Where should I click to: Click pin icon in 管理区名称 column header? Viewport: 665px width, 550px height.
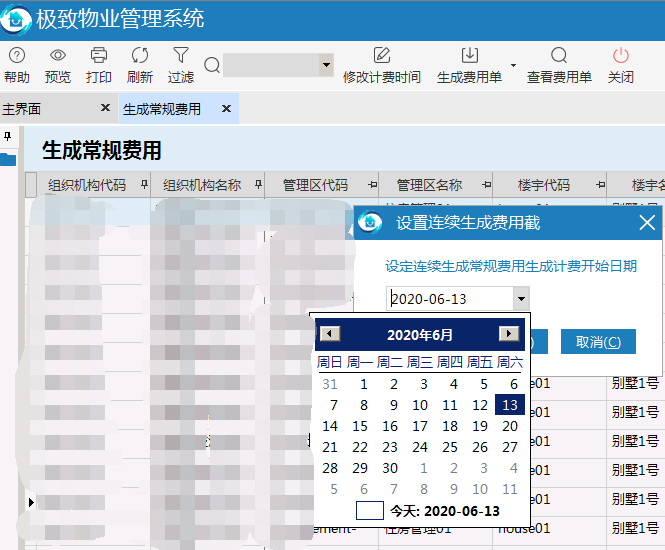pos(486,185)
